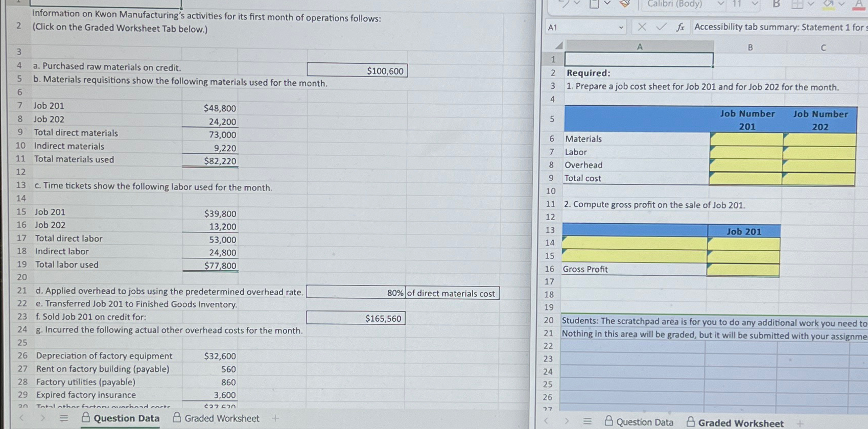Add new sheet plus in left window
Image resolution: width=868 pixels, height=429 pixels.
click(x=275, y=418)
